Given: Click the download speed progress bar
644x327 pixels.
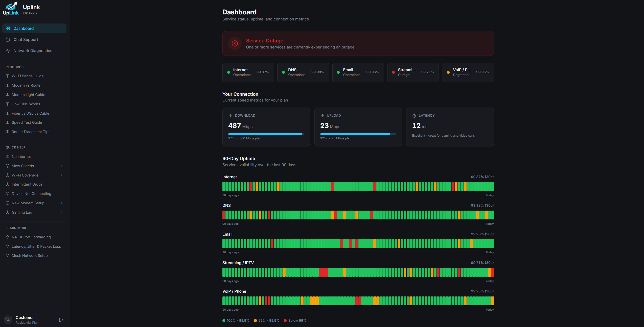Looking at the screenshot, I should point(266,134).
